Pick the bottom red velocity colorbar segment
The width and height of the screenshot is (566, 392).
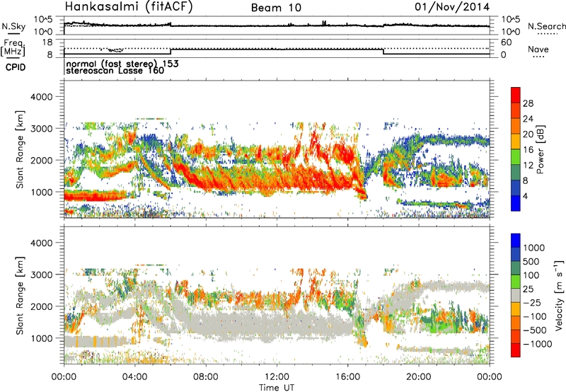[x=516, y=351]
